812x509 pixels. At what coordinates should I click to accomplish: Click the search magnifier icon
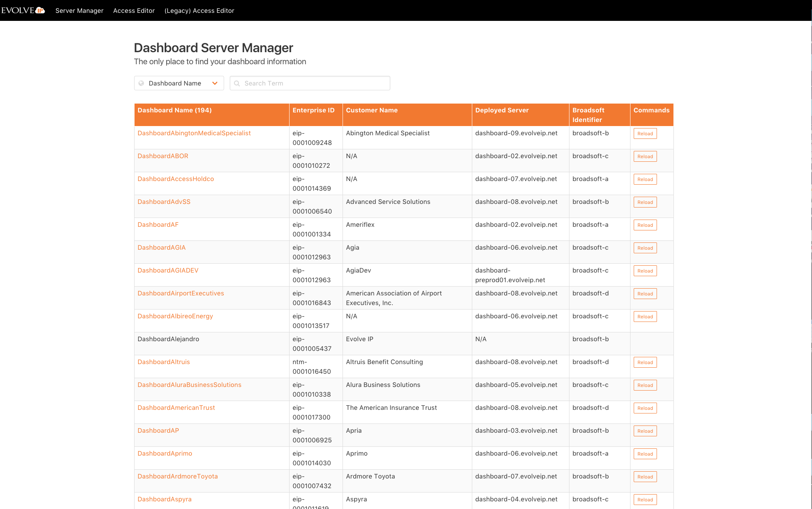tap(237, 83)
